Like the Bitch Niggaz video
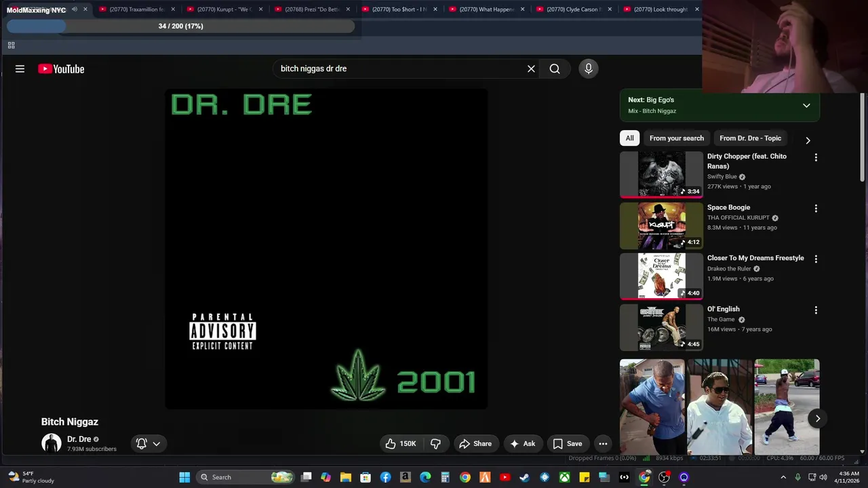This screenshot has width=868, height=488. click(x=401, y=443)
